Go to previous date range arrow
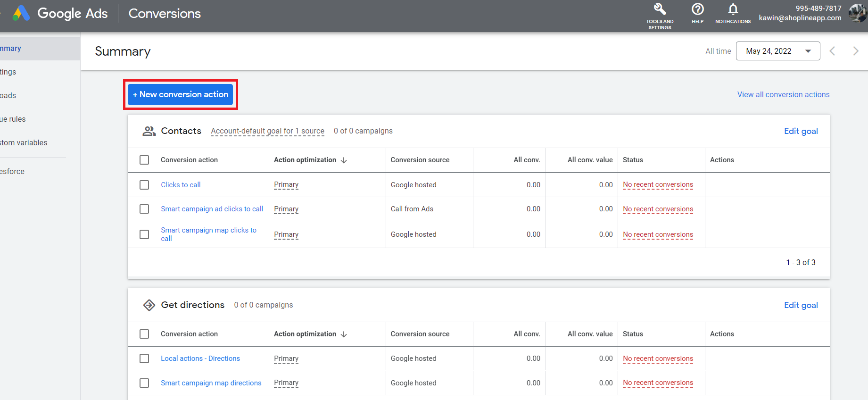Image resolution: width=868 pixels, height=400 pixels. tap(832, 51)
